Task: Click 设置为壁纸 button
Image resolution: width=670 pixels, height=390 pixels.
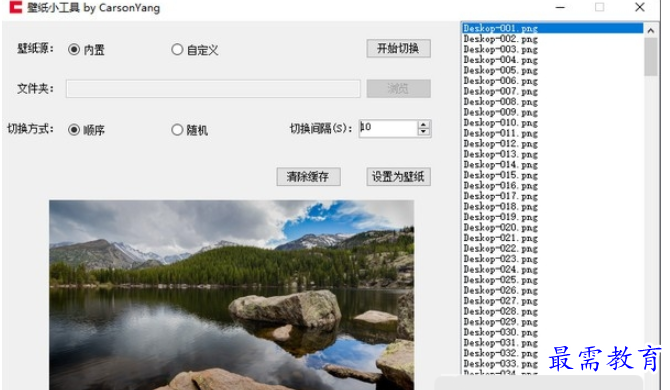Action: 398,176
